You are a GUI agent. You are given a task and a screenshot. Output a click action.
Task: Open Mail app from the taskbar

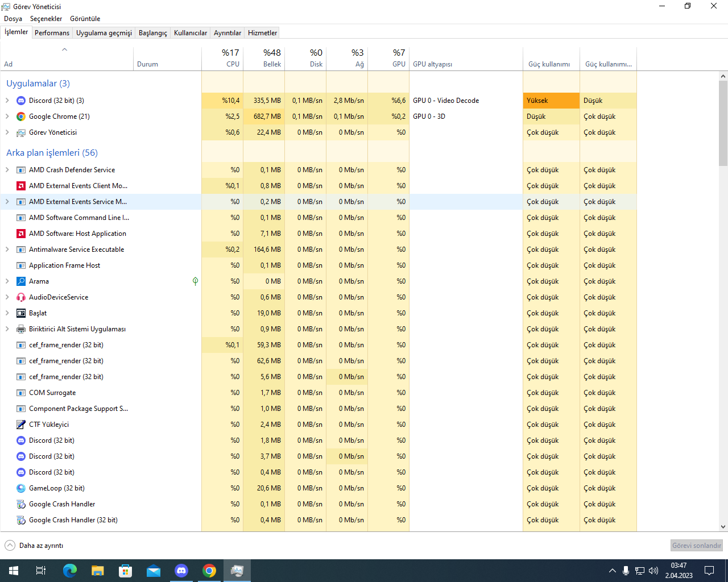click(154, 571)
